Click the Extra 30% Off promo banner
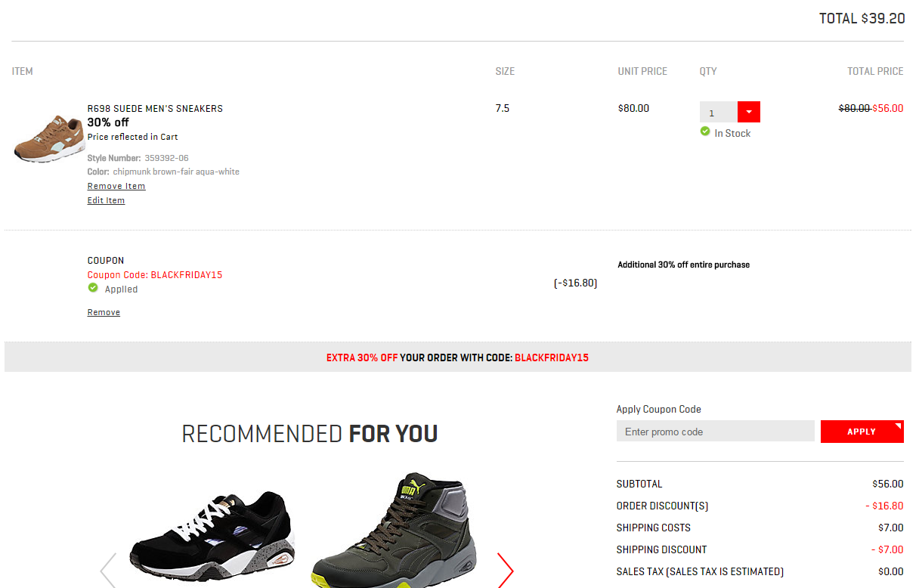 coord(458,357)
